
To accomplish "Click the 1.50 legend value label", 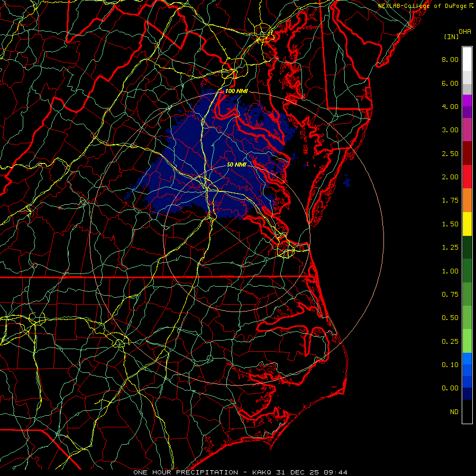I will pyautogui.click(x=450, y=224).
